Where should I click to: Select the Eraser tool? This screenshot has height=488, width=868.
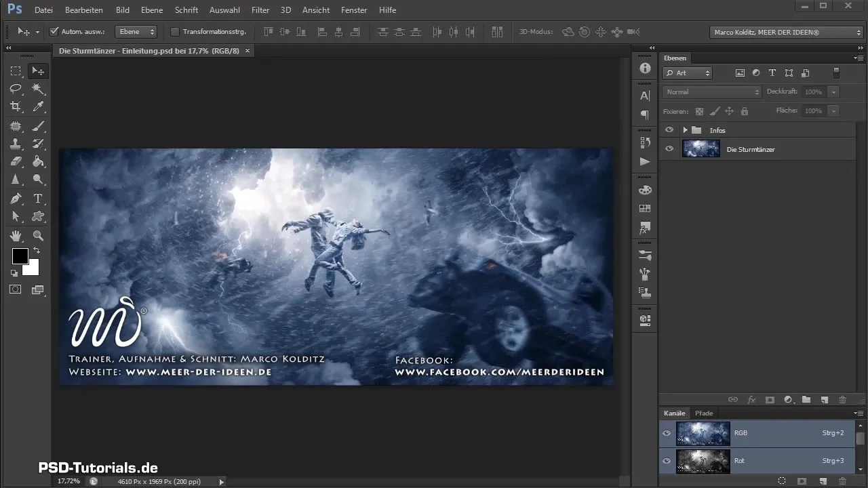15,161
